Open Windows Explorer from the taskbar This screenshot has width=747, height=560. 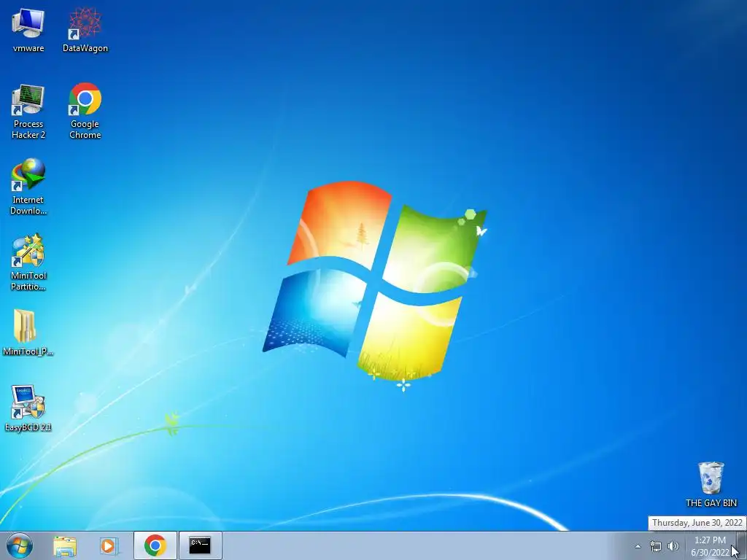pyautogui.click(x=65, y=545)
